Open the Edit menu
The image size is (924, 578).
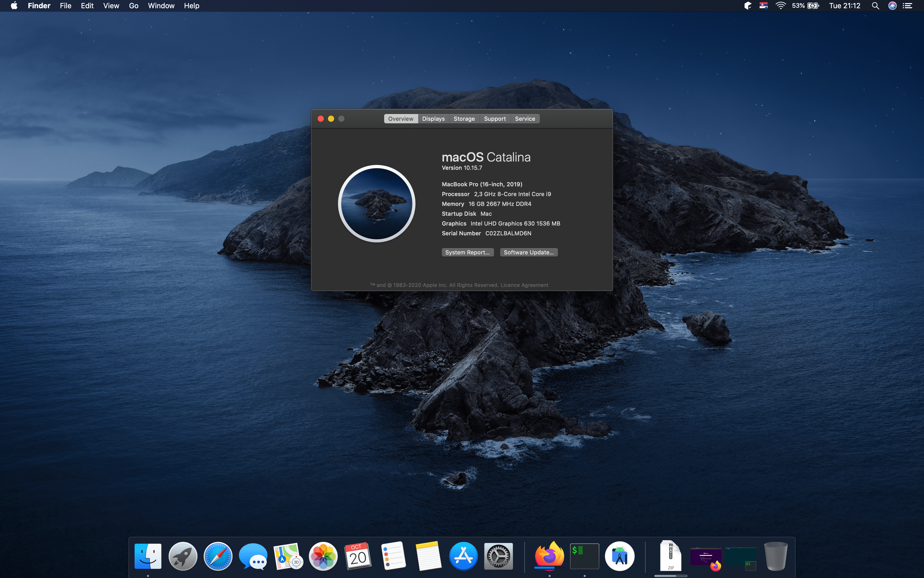pos(87,6)
